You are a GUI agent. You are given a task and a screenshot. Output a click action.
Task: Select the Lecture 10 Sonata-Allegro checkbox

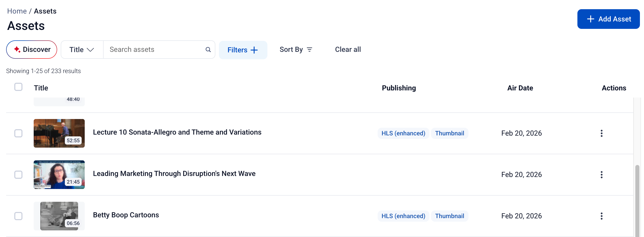pos(18,133)
